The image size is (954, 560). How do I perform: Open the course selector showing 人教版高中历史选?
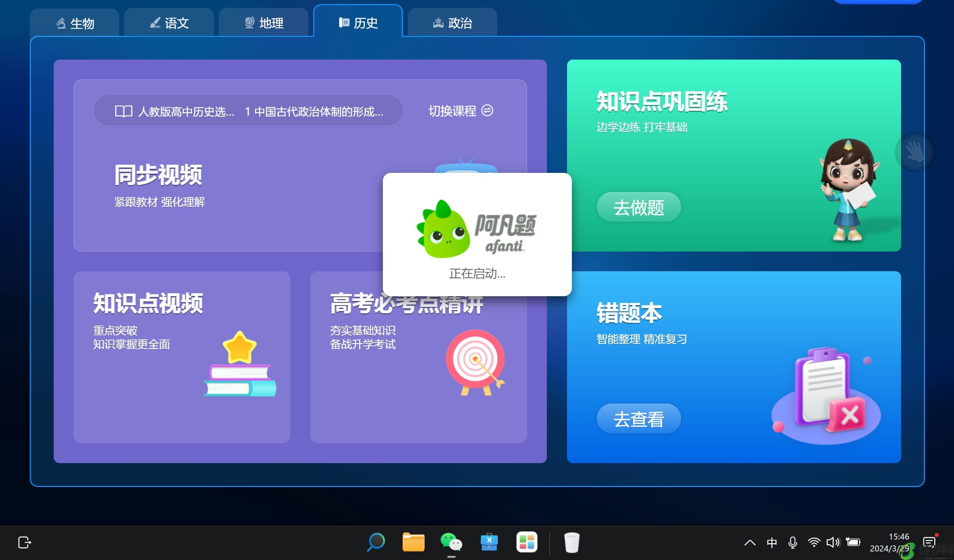tap(248, 111)
